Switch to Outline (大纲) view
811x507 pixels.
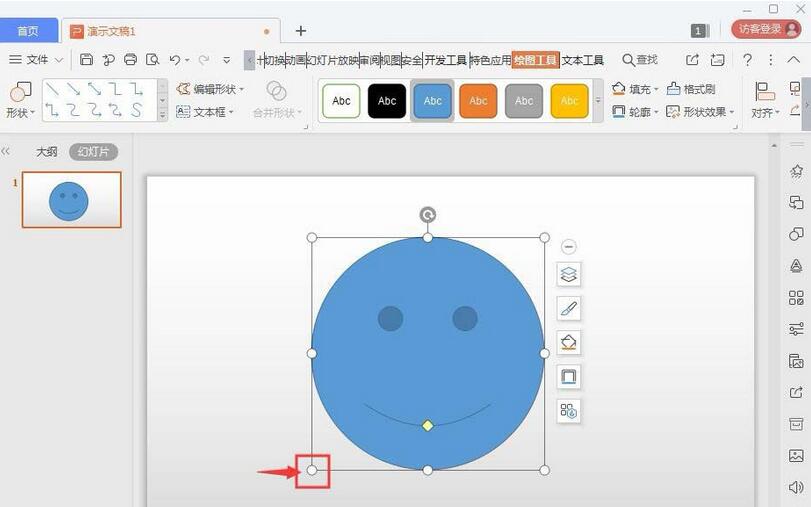(46, 152)
